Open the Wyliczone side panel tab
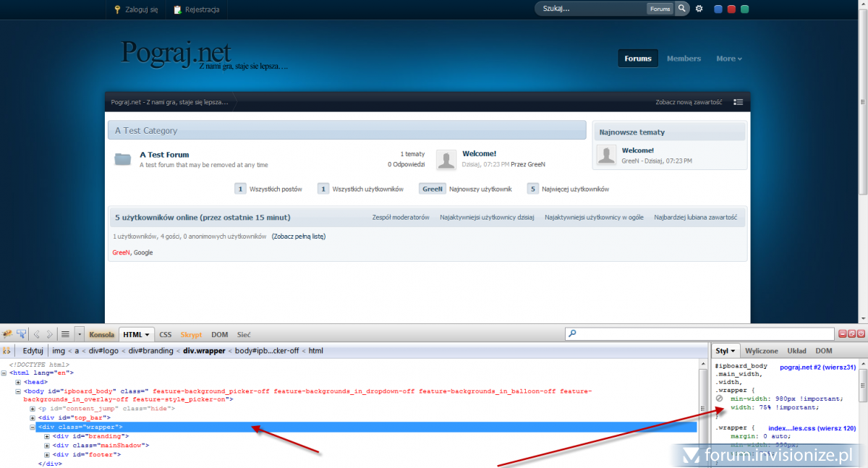Screen dimensions: 868x468 click(x=762, y=350)
